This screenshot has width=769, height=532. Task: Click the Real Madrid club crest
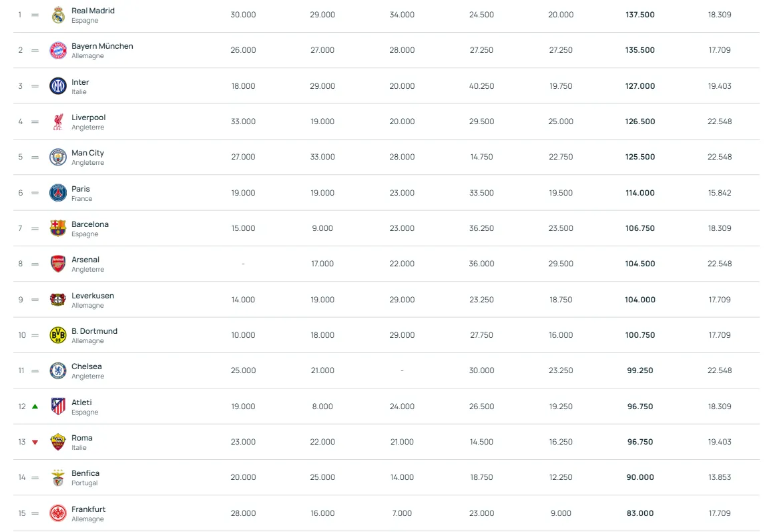point(58,15)
